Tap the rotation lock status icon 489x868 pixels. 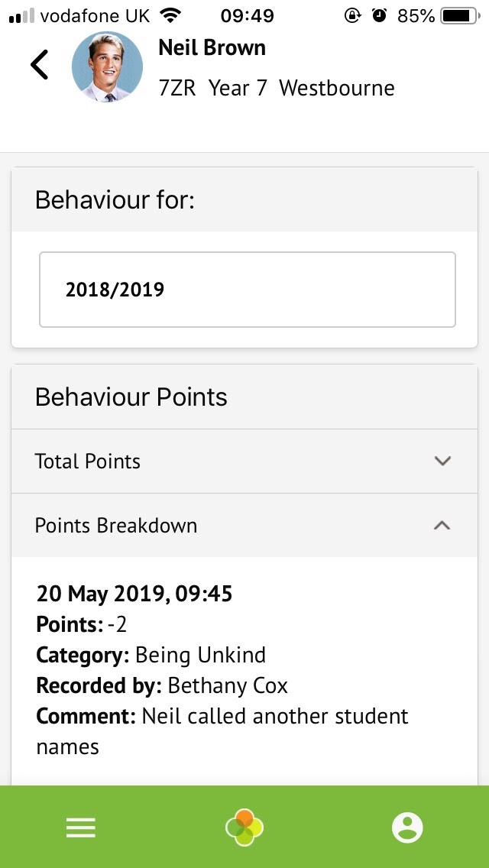click(x=352, y=15)
